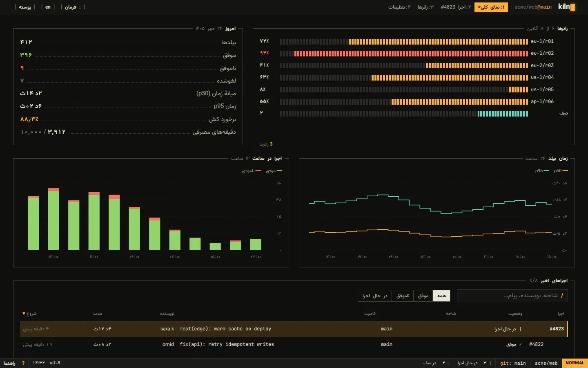Open the [ فرمان : ] command button
The width and height of the screenshot is (588, 368).
[73, 7]
